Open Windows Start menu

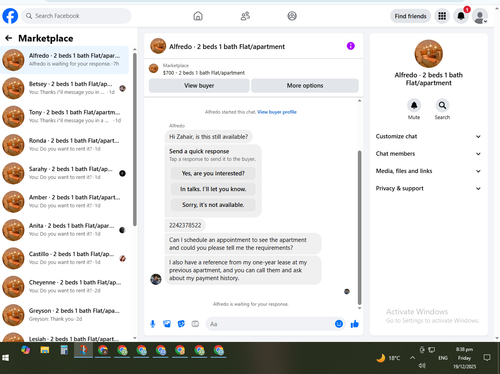pos(6,358)
